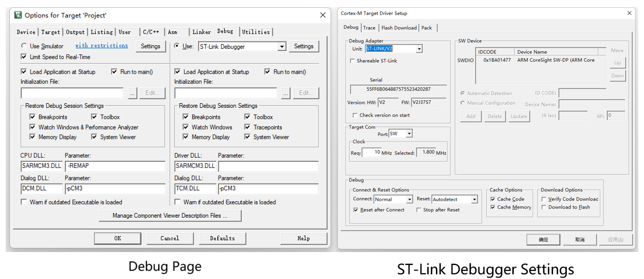Click Settings next to Use Simulator
This screenshot has height=279, width=644.
150,47
